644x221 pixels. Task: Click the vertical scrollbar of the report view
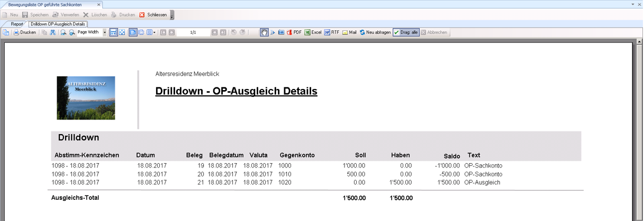(x=639, y=130)
